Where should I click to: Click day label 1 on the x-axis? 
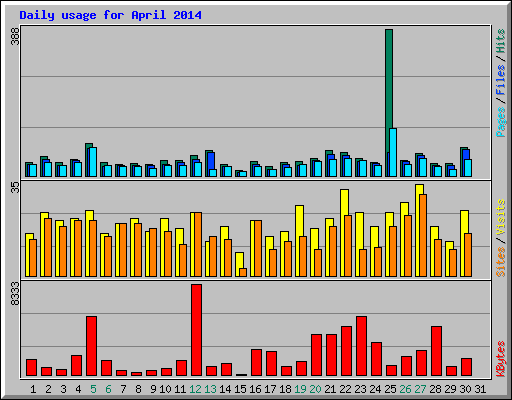[x=33, y=389]
